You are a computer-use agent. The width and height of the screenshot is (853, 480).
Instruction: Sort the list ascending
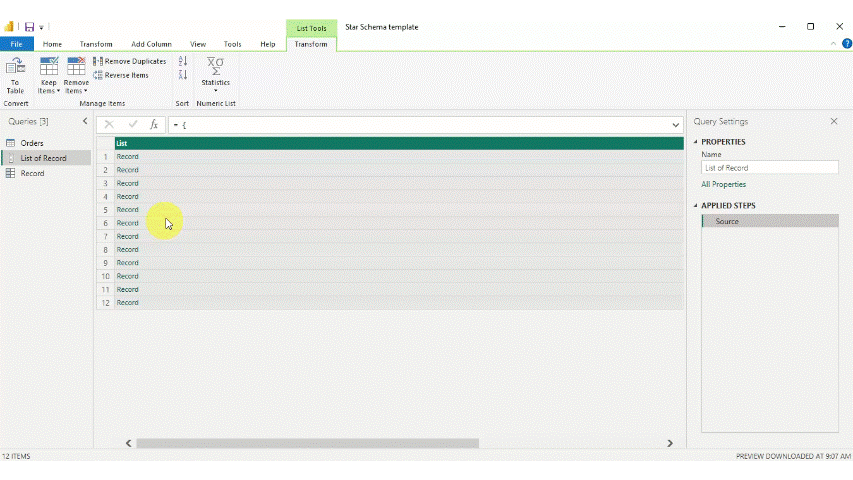click(183, 62)
